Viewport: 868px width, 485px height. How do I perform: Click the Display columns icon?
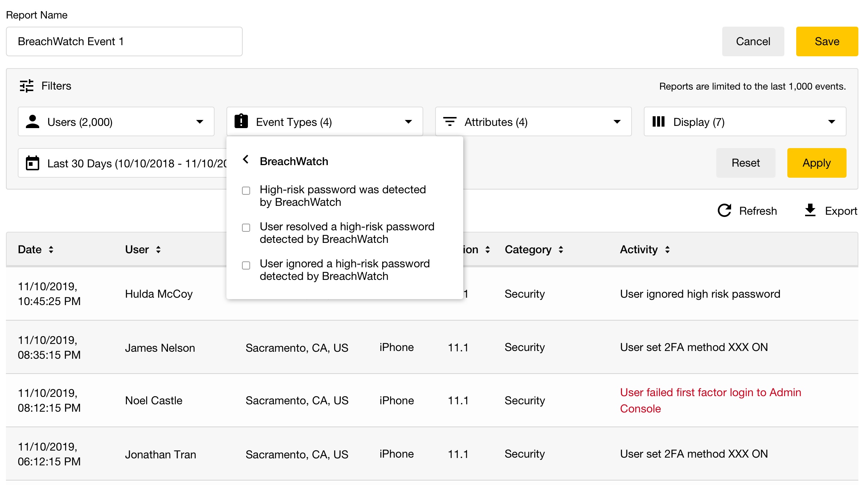tap(659, 121)
